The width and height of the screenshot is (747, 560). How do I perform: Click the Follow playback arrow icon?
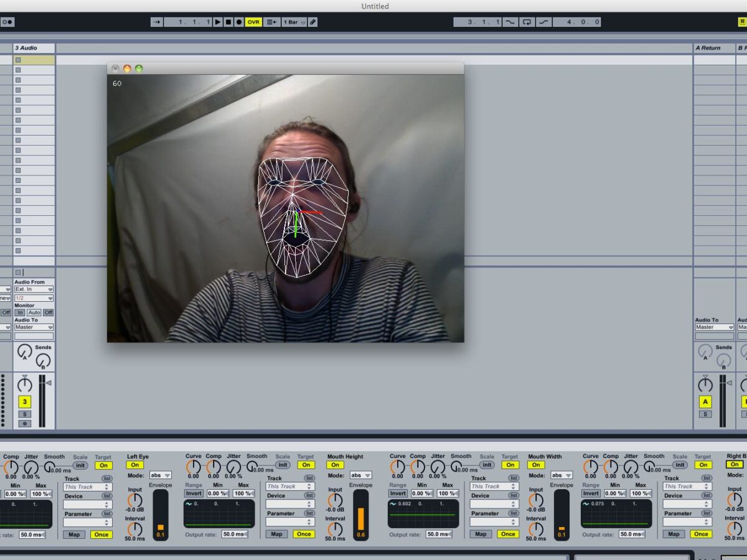coord(156,22)
